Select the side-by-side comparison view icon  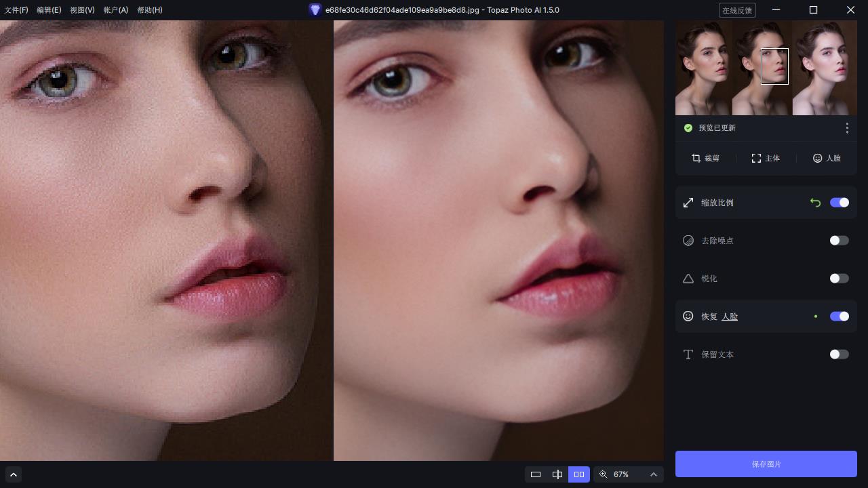click(579, 474)
